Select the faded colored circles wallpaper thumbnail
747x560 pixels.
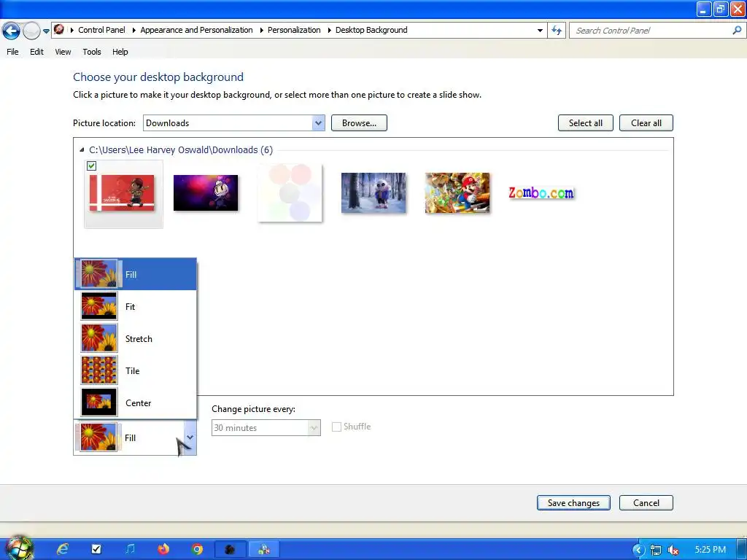290,192
